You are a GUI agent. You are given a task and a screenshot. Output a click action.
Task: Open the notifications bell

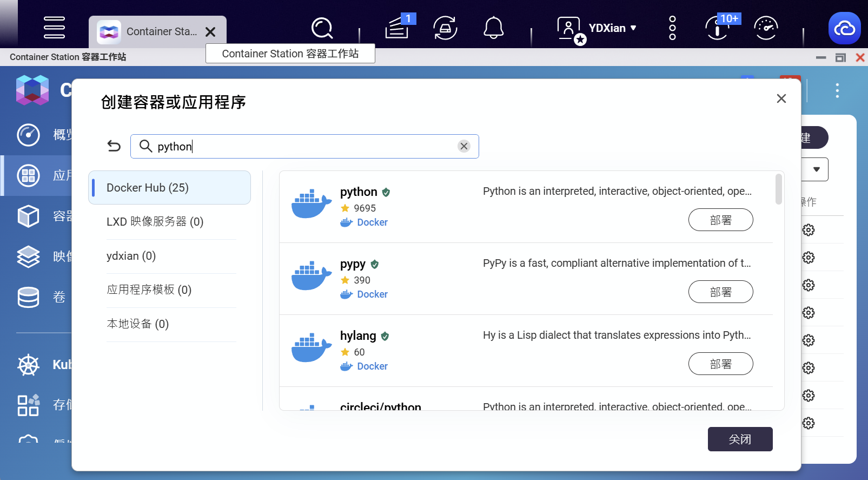point(493,28)
